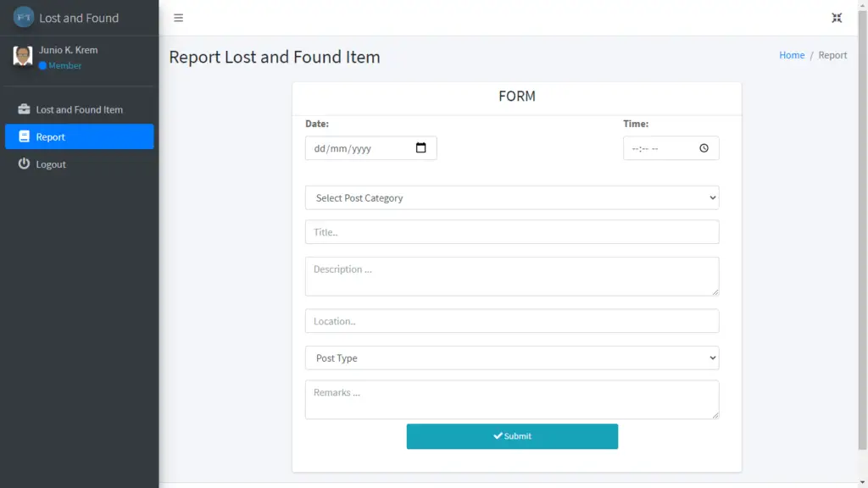Open the clock picker on the Time field
Image resolution: width=868 pixels, height=488 pixels.
(704, 147)
